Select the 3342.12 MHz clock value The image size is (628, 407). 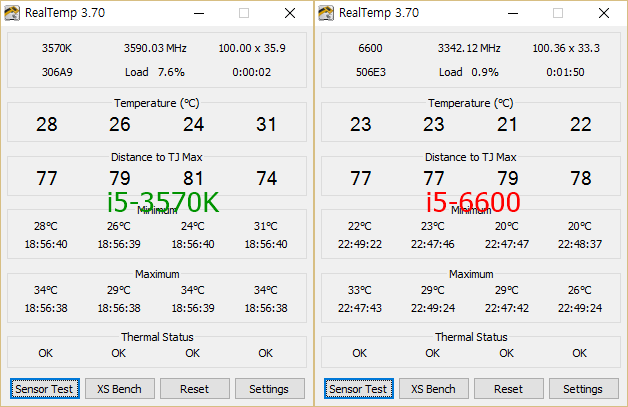tap(469, 48)
